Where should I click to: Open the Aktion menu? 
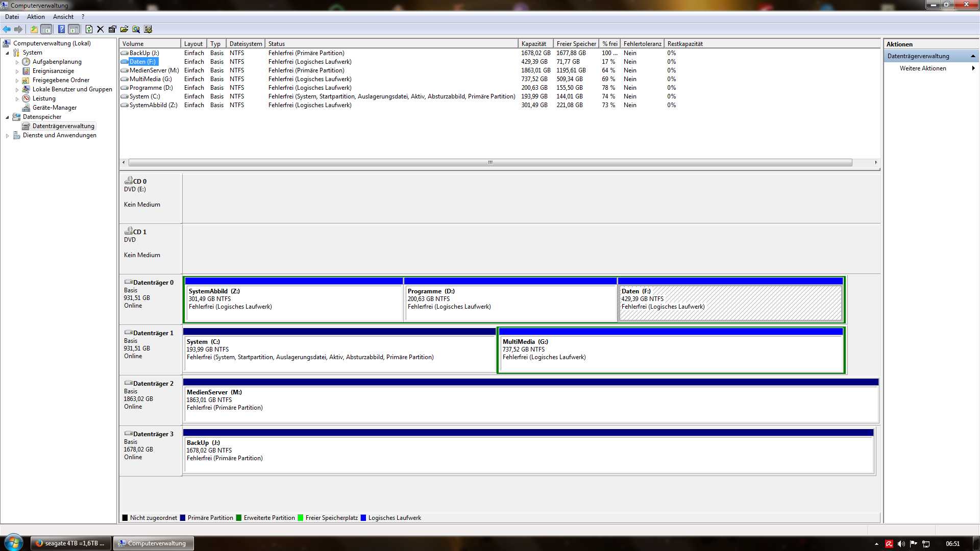[x=36, y=17]
